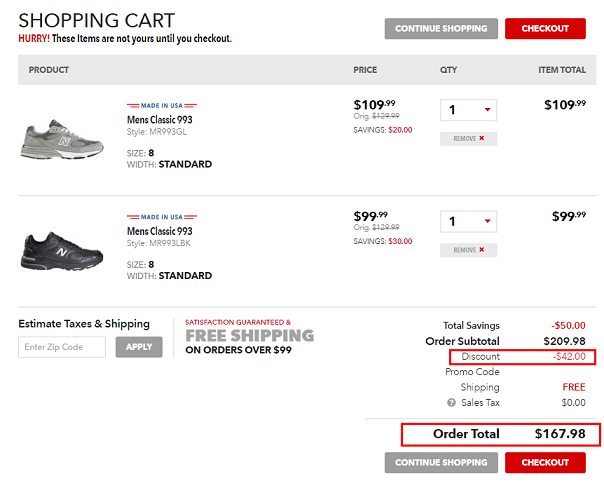Click the top Checkout button
The height and width of the screenshot is (495, 604).
pyautogui.click(x=545, y=29)
